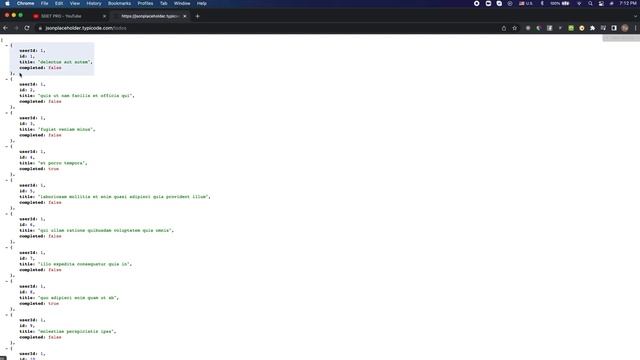
Task: Open the History menu
Action: tap(94, 3)
